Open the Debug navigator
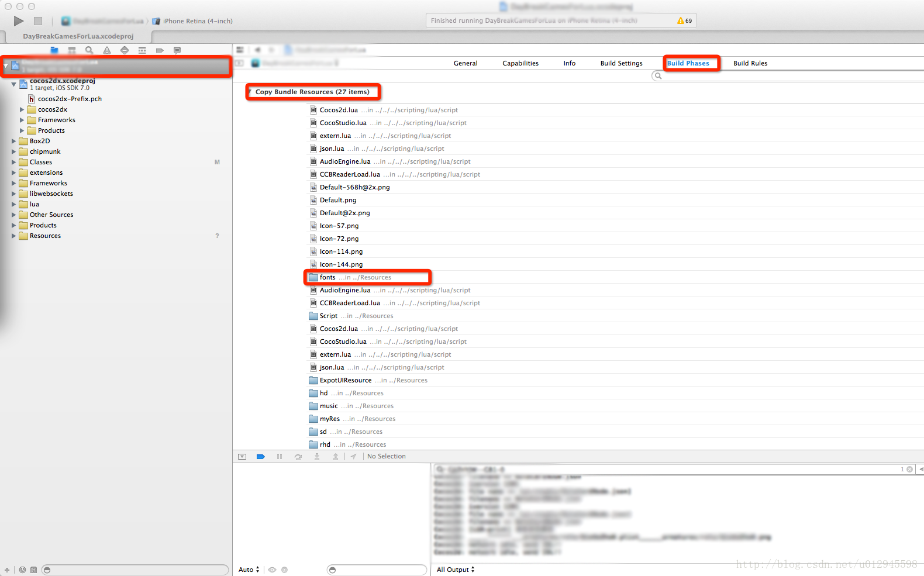 pyautogui.click(x=142, y=50)
